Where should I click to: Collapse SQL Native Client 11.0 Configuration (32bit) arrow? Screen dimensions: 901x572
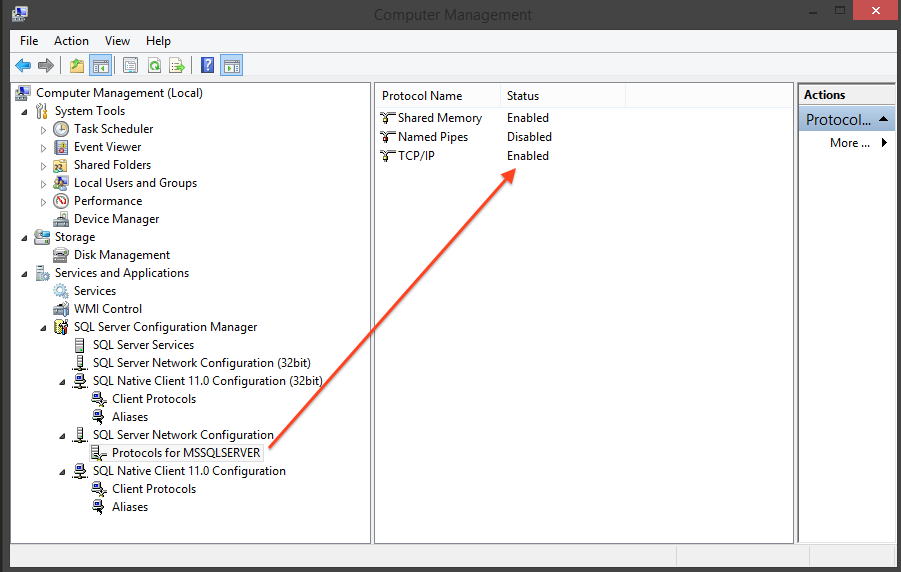point(62,382)
